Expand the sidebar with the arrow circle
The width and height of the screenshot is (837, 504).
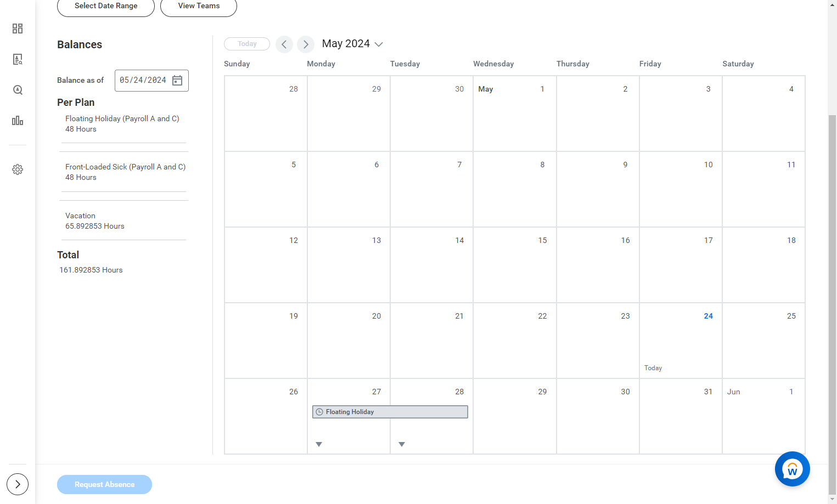coord(18,484)
